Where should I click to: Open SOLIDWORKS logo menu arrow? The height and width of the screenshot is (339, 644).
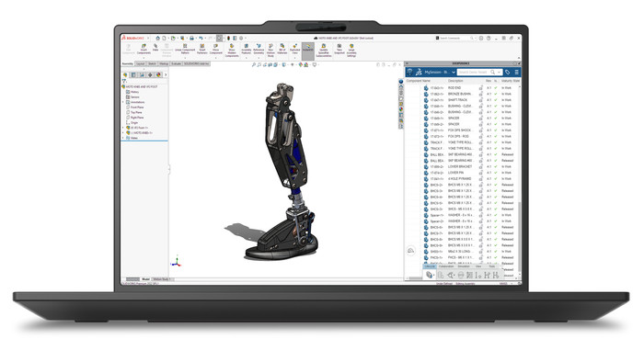(x=148, y=38)
